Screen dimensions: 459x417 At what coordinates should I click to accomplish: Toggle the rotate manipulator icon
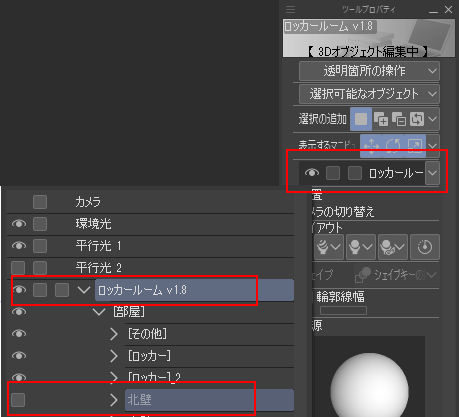click(393, 146)
